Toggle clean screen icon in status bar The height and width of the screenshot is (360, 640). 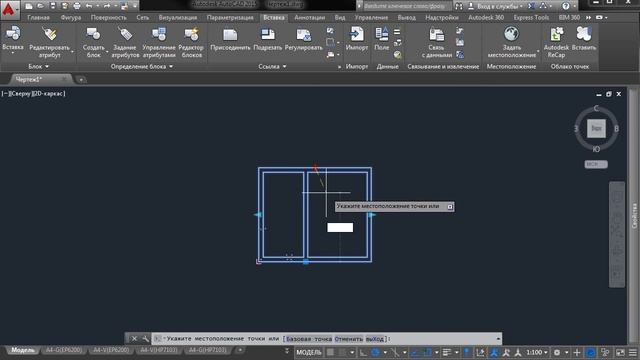coord(620,352)
